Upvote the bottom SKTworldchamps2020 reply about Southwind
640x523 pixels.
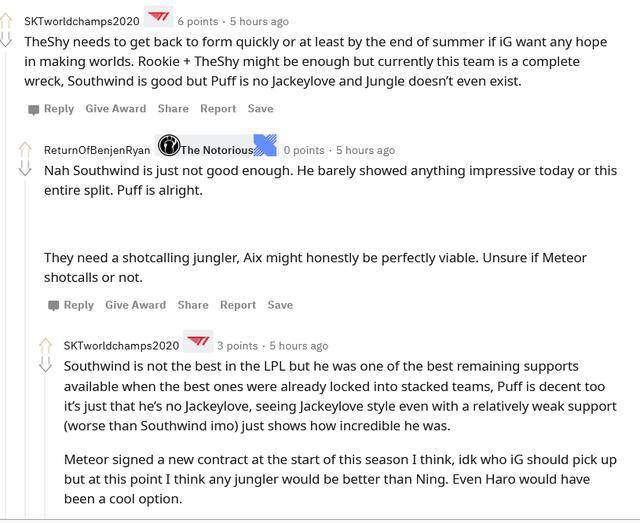point(45,346)
